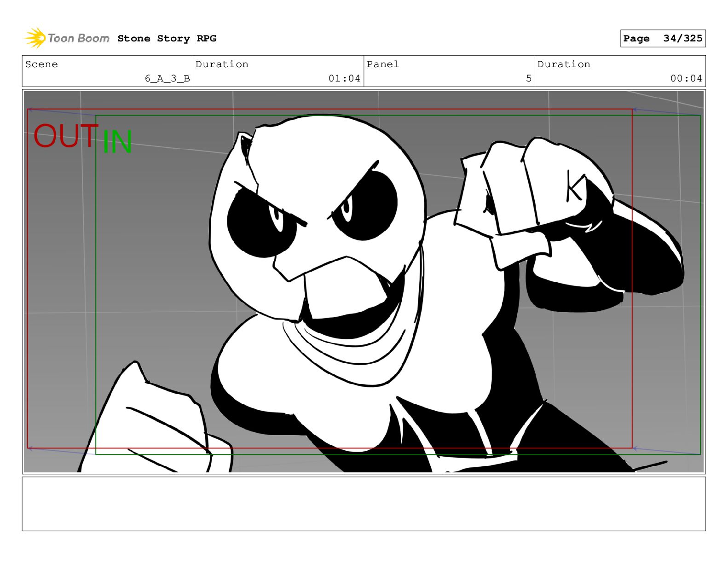Click the 'Duration' label beside Scene

coord(222,64)
